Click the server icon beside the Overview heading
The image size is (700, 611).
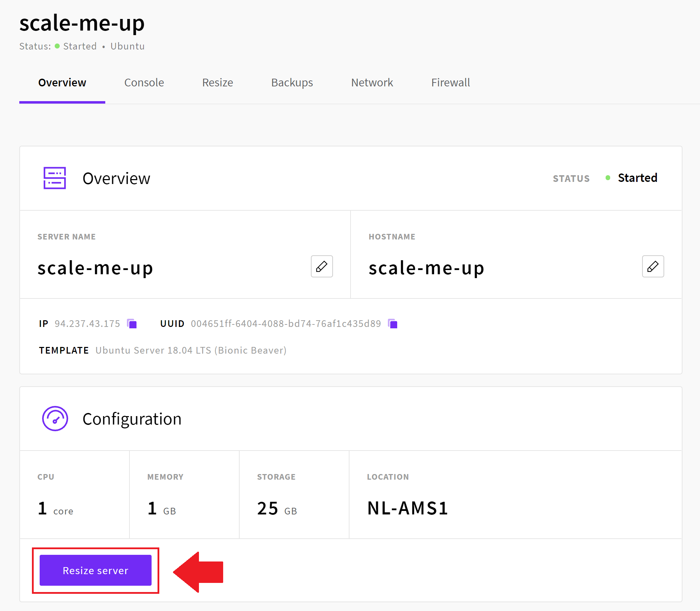pyautogui.click(x=55, y=178)
